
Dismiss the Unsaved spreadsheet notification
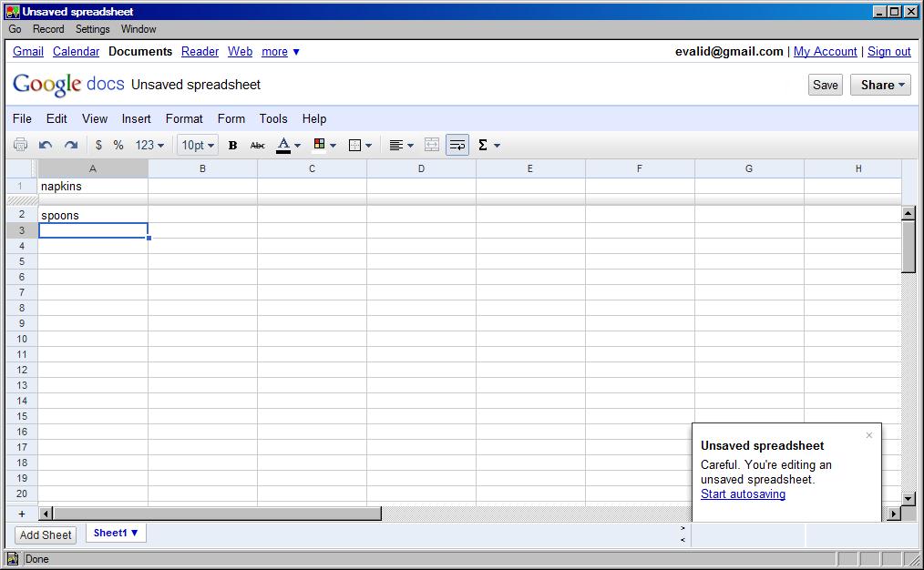869,436
